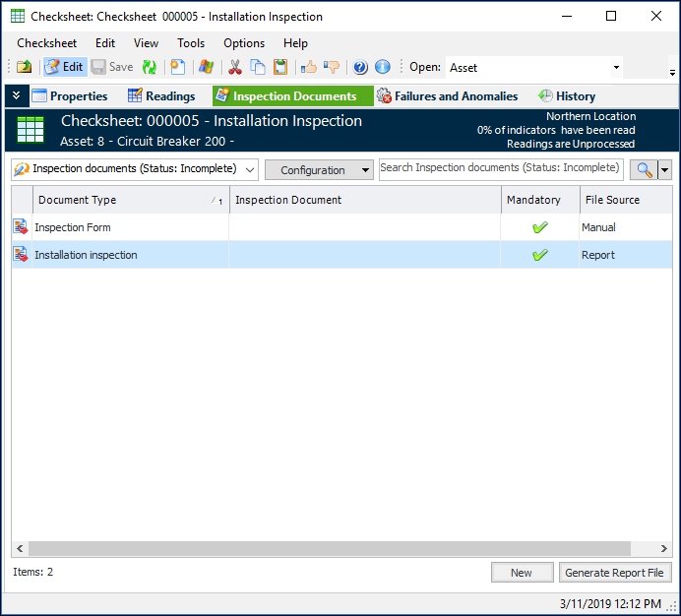This screenshot has height=616, width=681.
Task: Click the Generate Report File button
Action: pyautogui.click(x=615, y=572)
